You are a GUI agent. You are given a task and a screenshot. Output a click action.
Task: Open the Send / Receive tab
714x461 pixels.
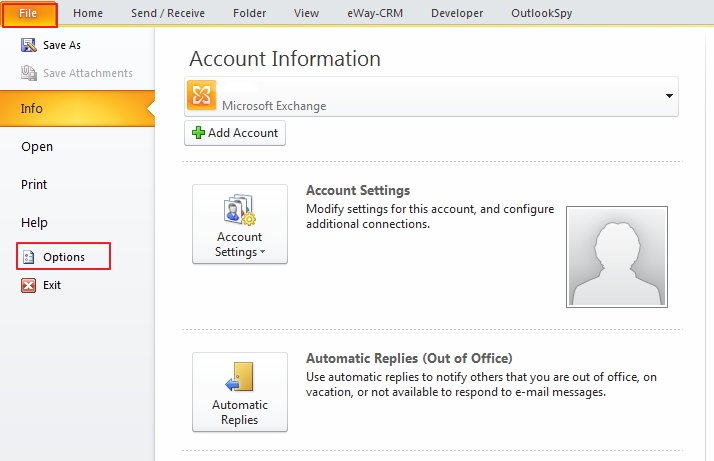point(168,14)
